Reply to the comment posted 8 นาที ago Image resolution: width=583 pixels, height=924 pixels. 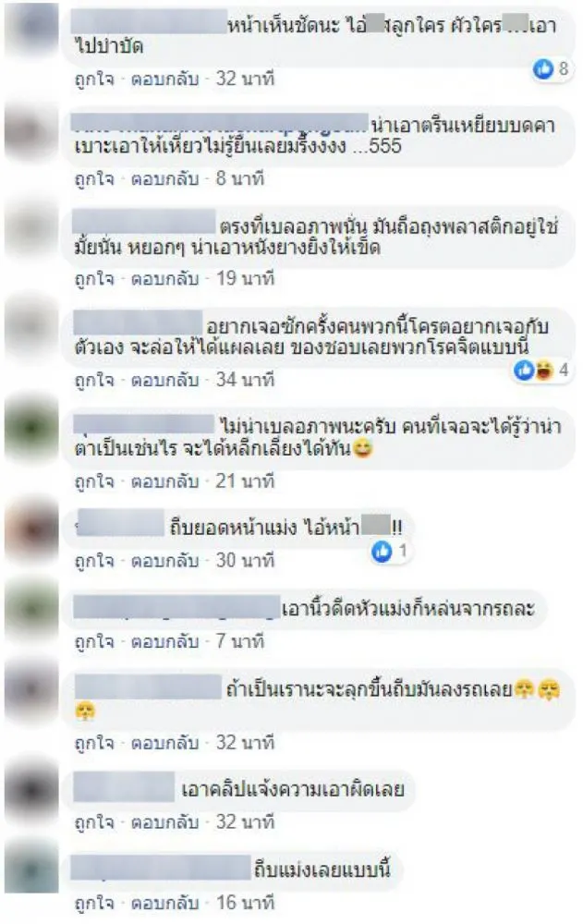tap(164, 178)
